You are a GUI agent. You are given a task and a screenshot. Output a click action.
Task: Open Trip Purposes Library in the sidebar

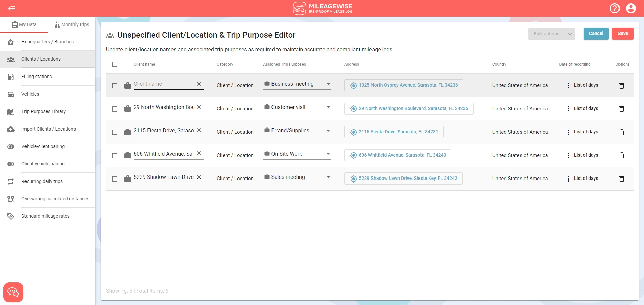tap(44, 111)
